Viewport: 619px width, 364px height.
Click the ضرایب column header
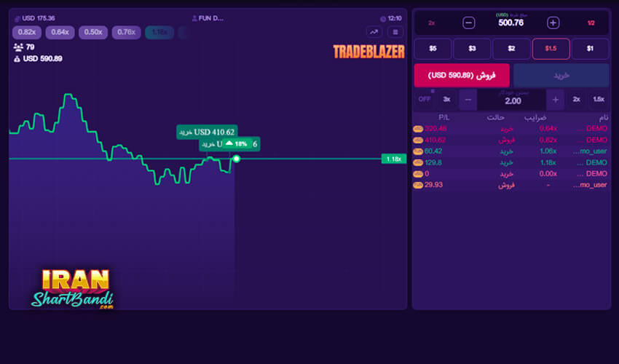(535, 118)
